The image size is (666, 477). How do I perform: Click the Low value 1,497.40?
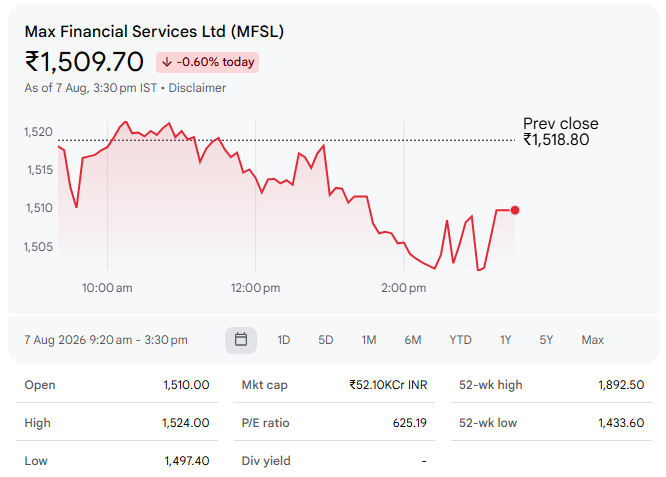(187, 461)
